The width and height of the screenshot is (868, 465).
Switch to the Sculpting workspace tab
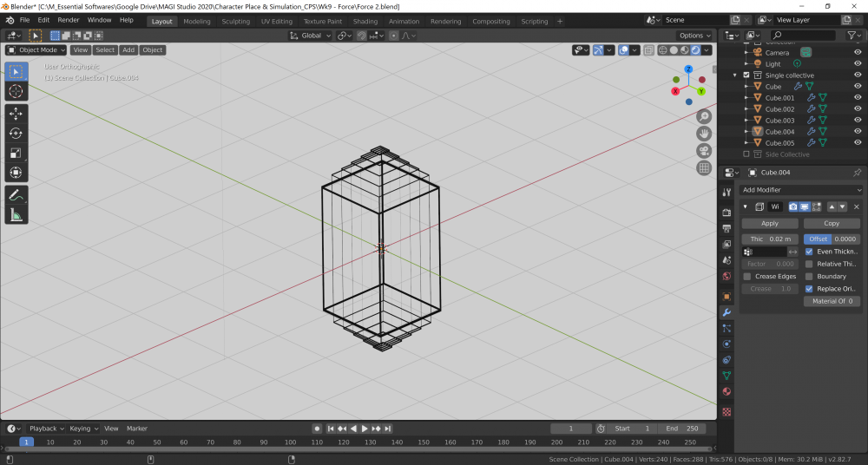235,22
